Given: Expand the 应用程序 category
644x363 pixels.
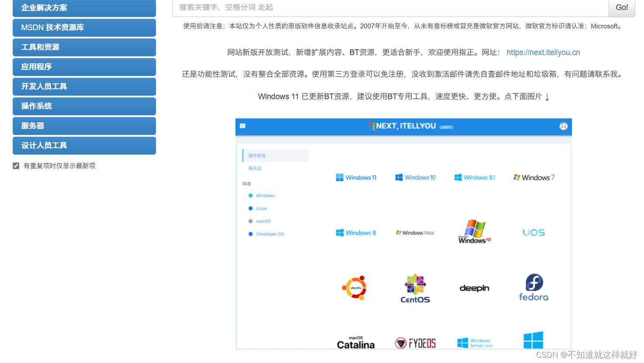Looking at the screenshot, I should coord(84,67).
